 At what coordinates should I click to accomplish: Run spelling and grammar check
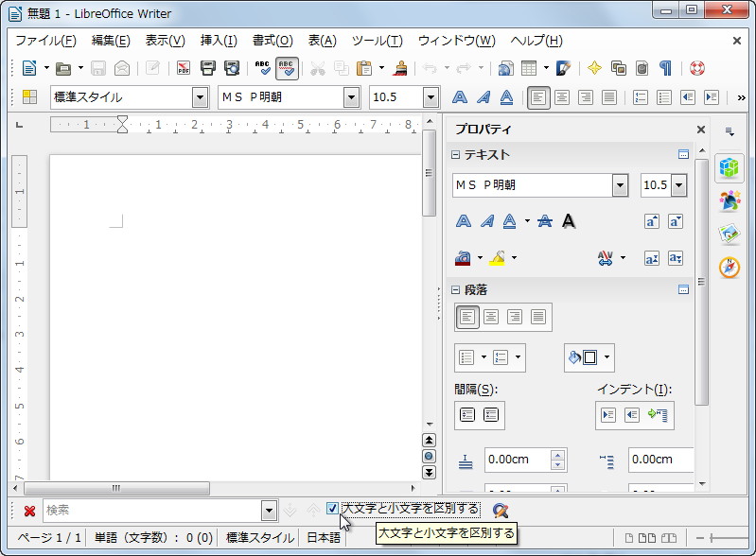click(263, 68)
